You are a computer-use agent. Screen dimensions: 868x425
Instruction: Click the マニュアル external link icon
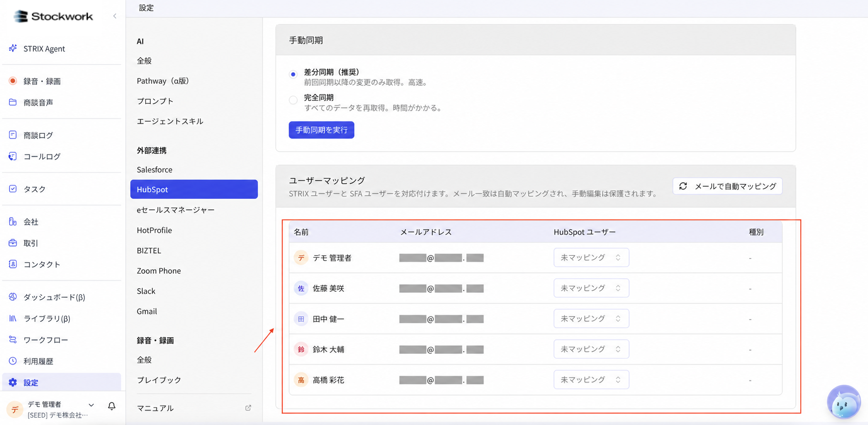click(x=248, y=408)
